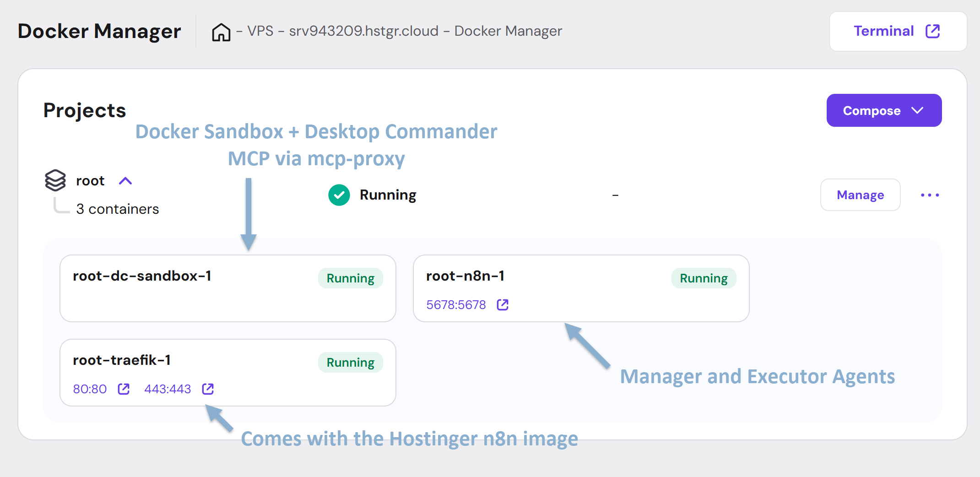The width and height of the screenshot is (980, 477).
Task: Click external-link icon next to 443:443
Action: [208, 389]
